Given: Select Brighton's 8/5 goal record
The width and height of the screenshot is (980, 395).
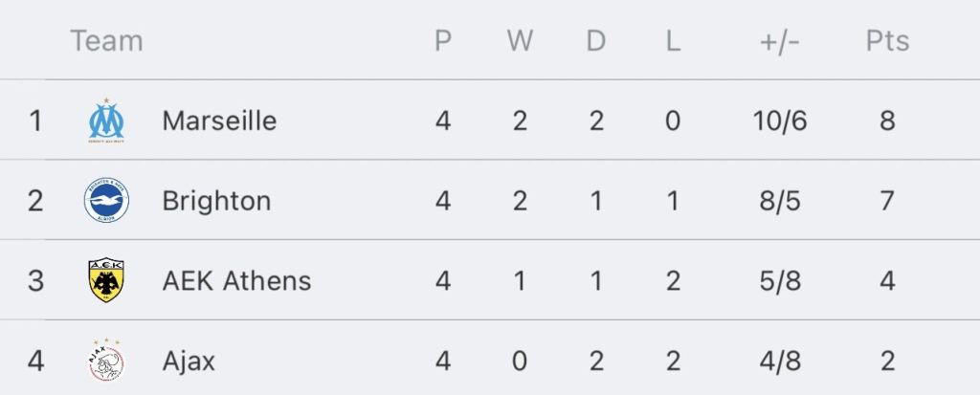Looking at the screenshot, I should tap(780, 201).
